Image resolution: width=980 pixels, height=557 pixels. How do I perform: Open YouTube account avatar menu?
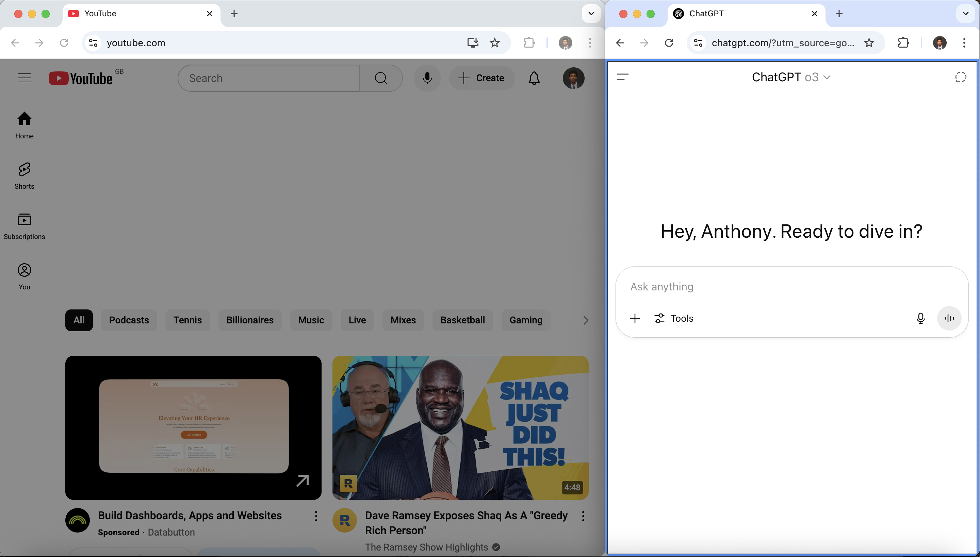573,78
